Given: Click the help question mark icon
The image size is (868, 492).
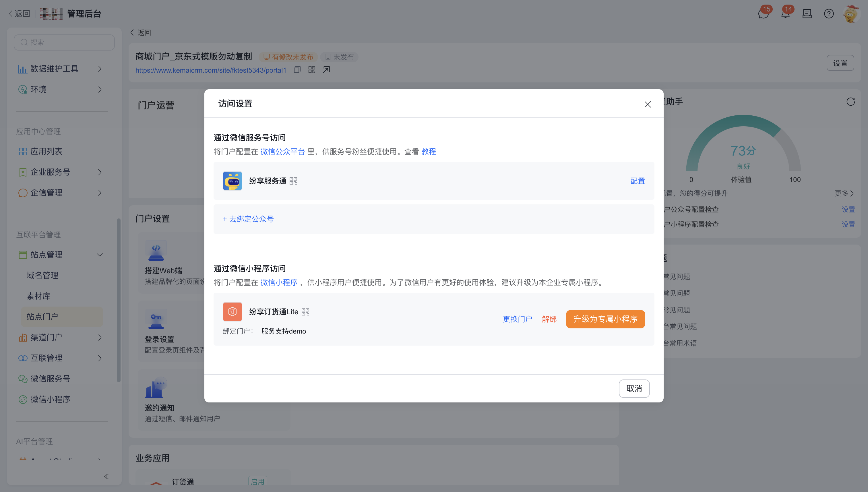Looking at the screenshot, I should click(x=829, y=14).
